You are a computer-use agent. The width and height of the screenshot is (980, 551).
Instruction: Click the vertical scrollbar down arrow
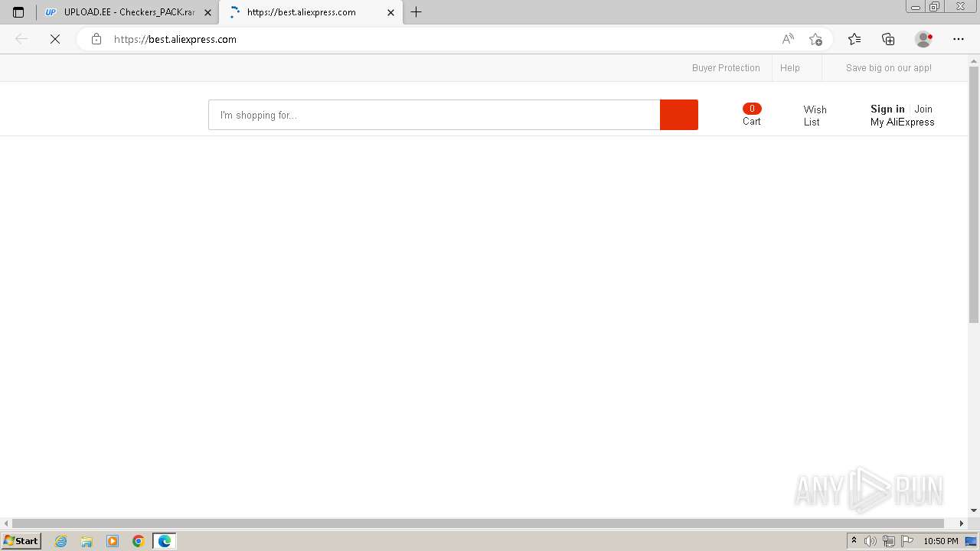974,510
